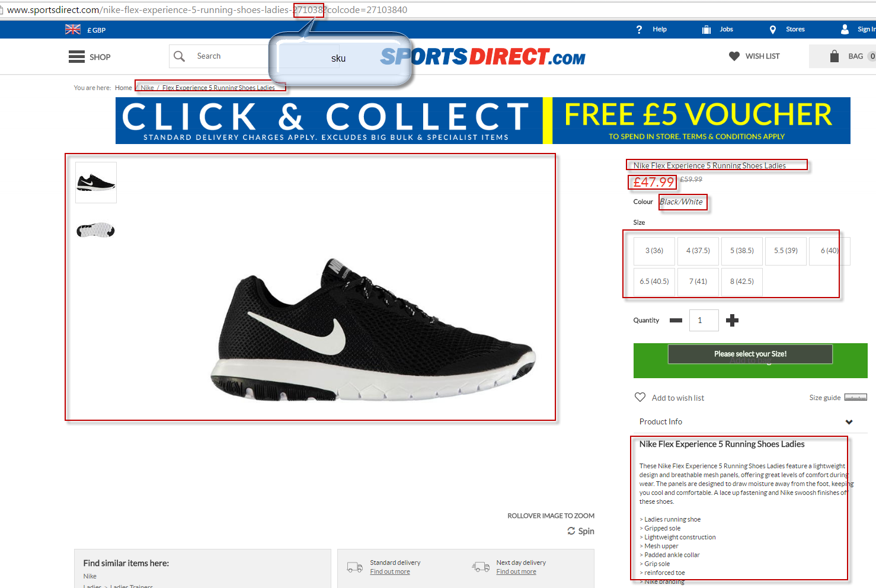Decrease quantity with the minus icon
The image size is (876, 588).
click(676, 321)
